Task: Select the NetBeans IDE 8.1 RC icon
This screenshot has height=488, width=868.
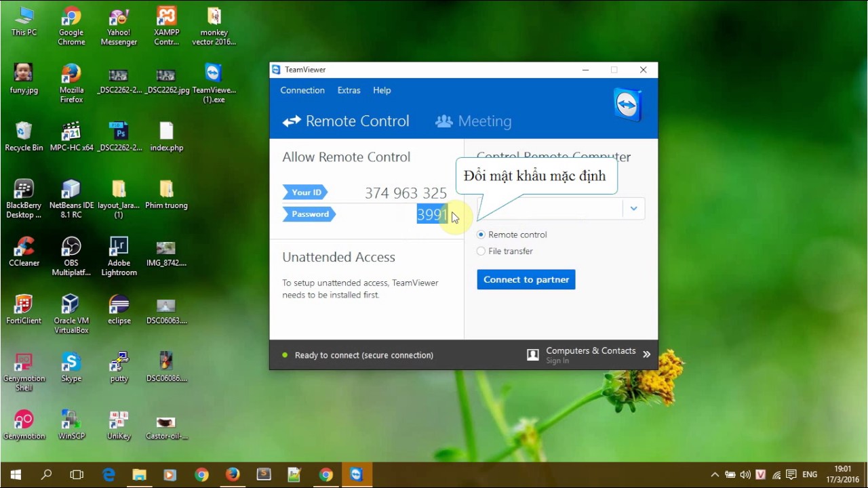Action: point(71,199)
